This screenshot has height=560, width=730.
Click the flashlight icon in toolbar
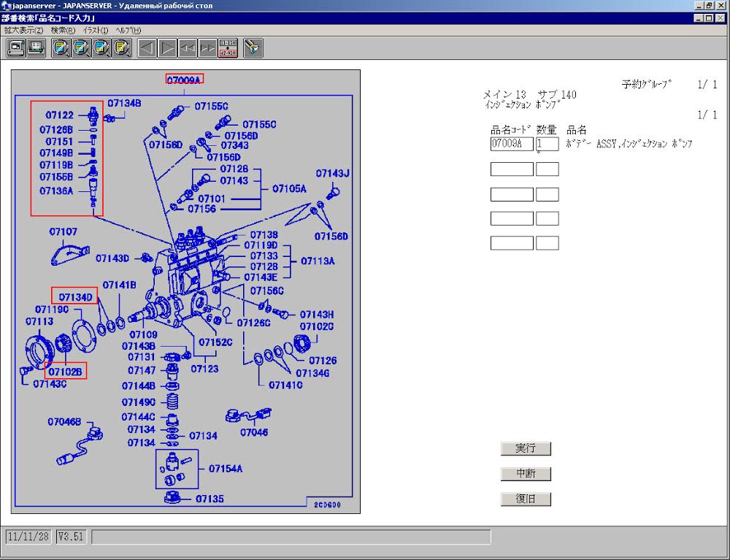tap(253, 48)
